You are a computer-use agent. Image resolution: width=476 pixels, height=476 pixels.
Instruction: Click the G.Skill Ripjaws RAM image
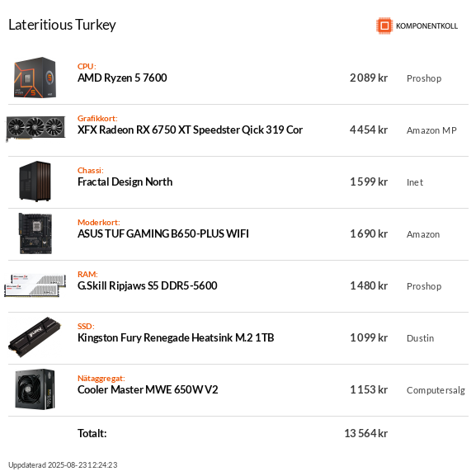35,285
